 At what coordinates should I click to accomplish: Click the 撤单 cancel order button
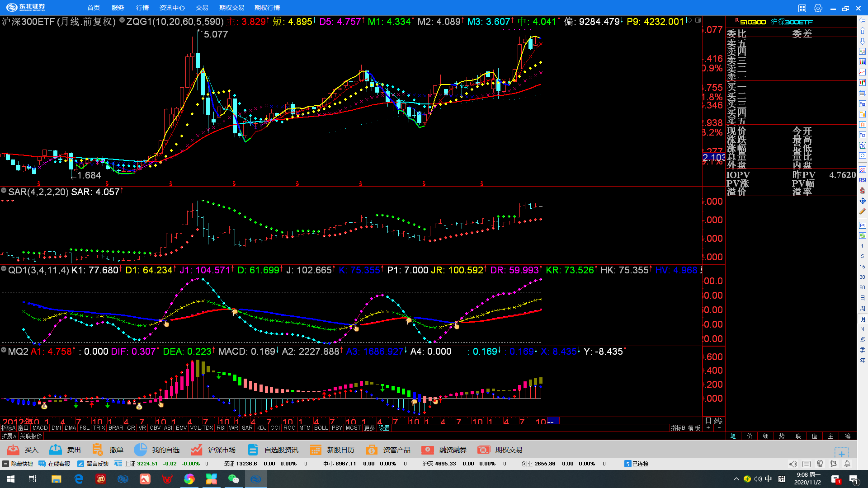108,450
